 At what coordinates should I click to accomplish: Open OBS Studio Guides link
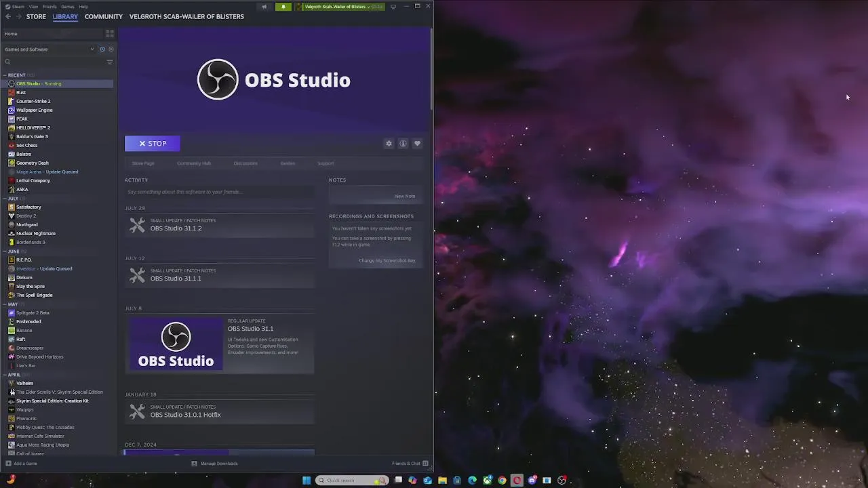(288, 163)
